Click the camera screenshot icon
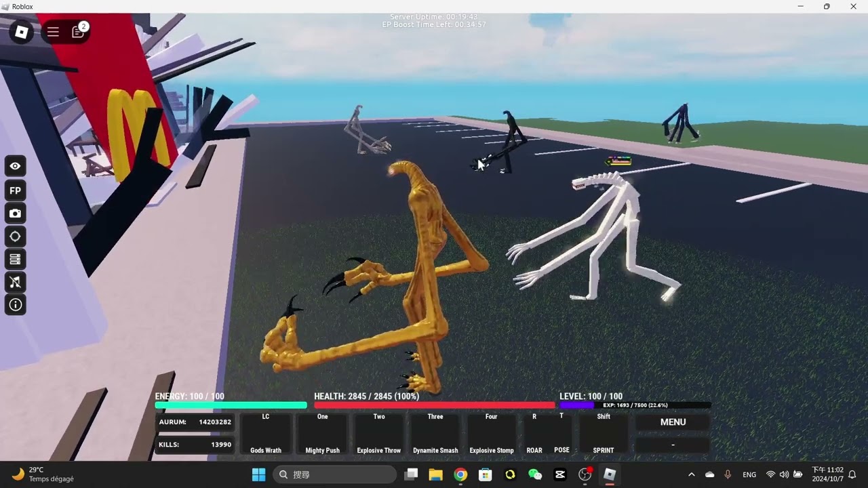Image resolution: width=868 pixels, height=488 pixels. [x=16, y=213]
